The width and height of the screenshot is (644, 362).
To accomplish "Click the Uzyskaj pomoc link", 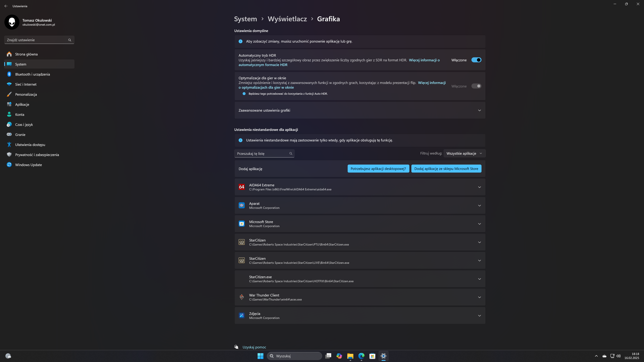I will coord(254,347).
